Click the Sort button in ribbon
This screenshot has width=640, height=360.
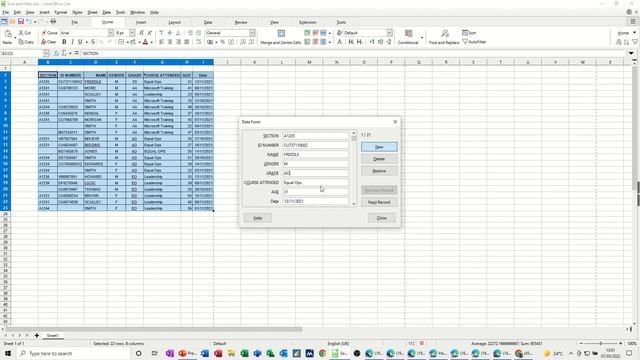469,33
